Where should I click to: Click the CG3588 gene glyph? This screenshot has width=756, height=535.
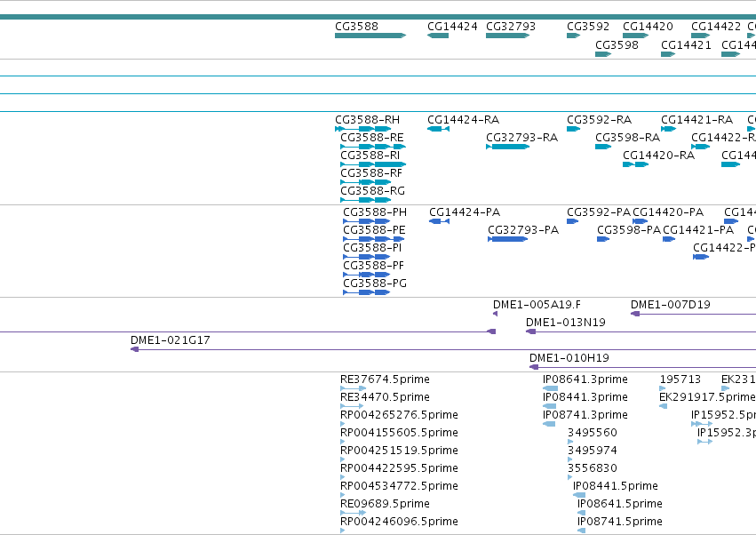click(x=370, y=36)
